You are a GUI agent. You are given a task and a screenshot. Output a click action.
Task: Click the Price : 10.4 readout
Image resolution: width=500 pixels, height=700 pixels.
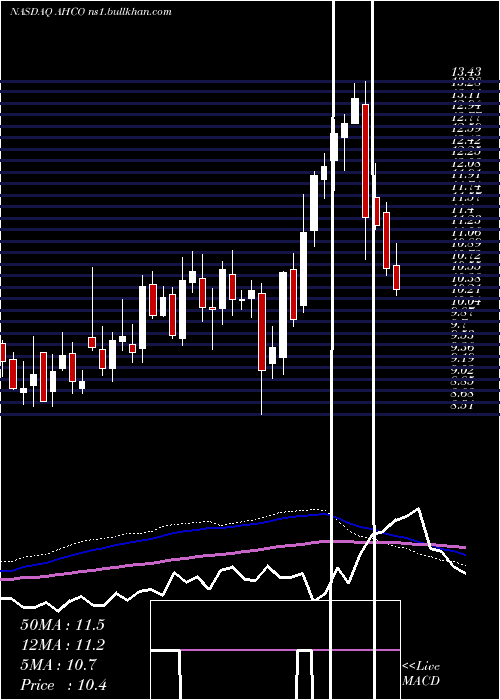coord(63,684)
